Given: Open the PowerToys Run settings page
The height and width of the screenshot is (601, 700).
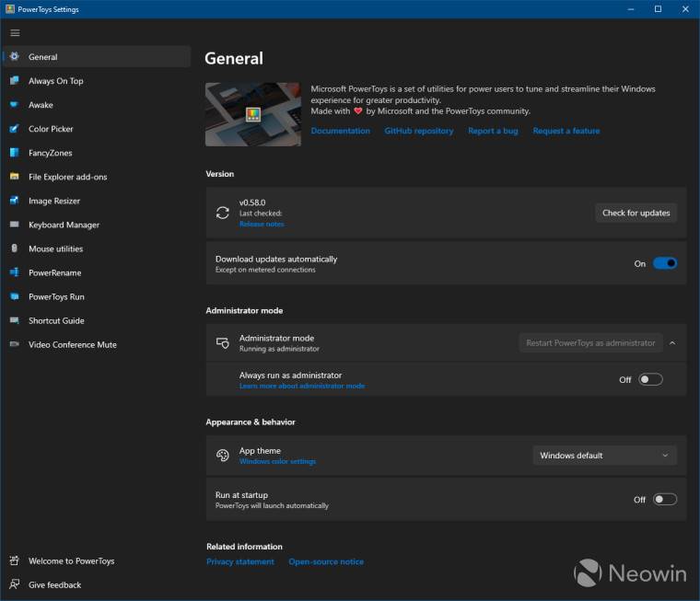Looking at the screenshot, I should click(x=56, y=296).
